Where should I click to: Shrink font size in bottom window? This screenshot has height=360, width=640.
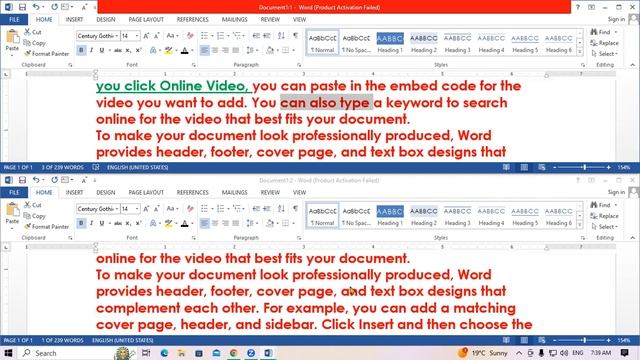click(157, 209)
